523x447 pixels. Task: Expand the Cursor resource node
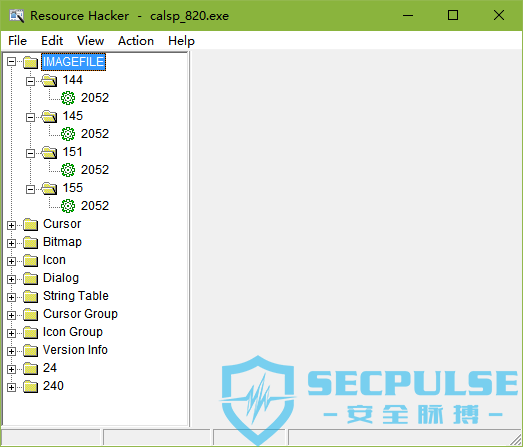11,226
